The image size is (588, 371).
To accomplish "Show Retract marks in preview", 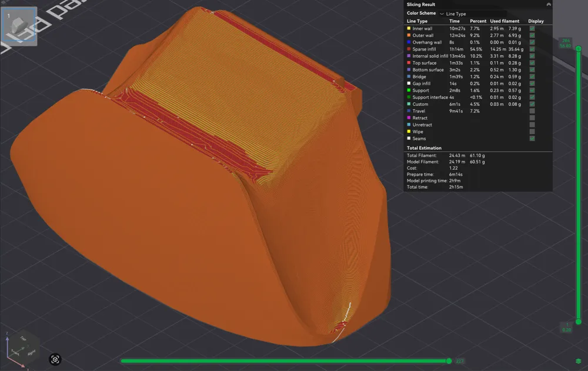I will [x=533, y=118].
